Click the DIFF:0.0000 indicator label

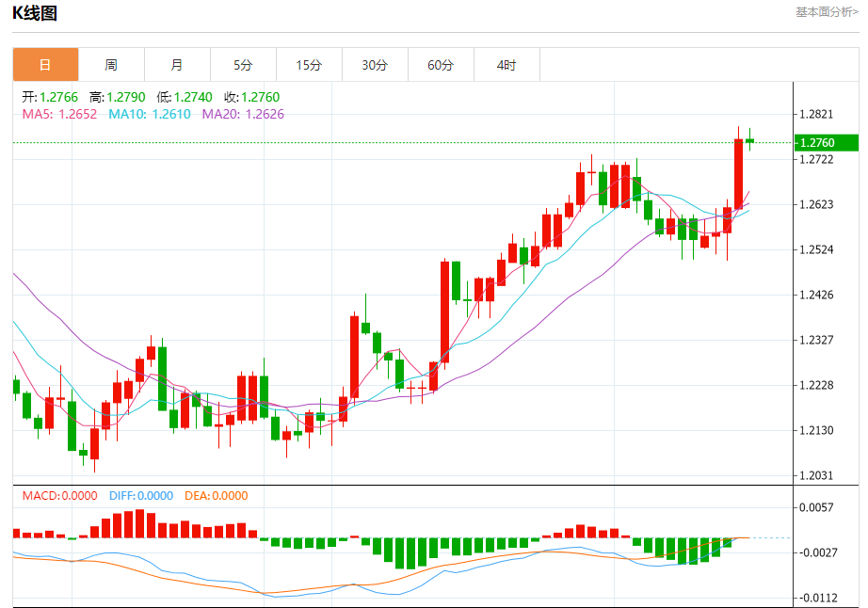click(141, 496)
